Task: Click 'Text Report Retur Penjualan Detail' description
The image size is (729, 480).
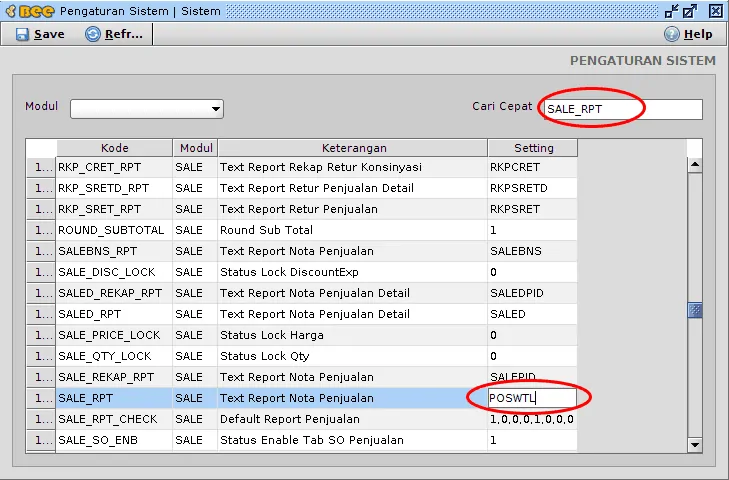Action: [x=317, y=188]
